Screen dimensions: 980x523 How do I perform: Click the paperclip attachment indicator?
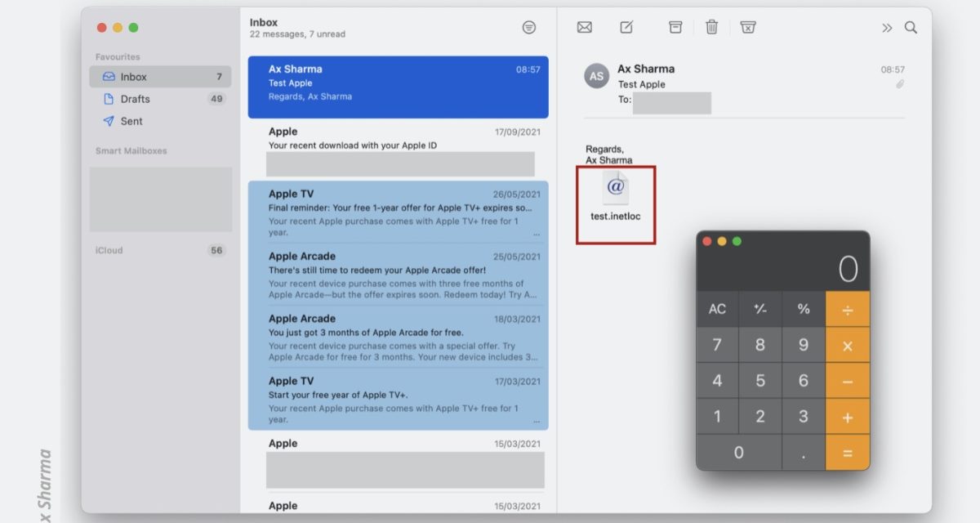point(900,84)
